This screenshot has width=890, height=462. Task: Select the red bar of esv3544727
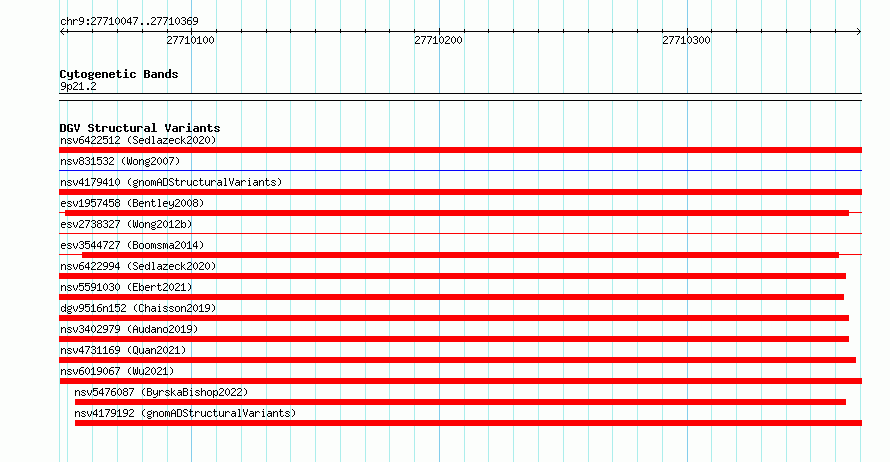pyautogui.click(x=460, y=255)
